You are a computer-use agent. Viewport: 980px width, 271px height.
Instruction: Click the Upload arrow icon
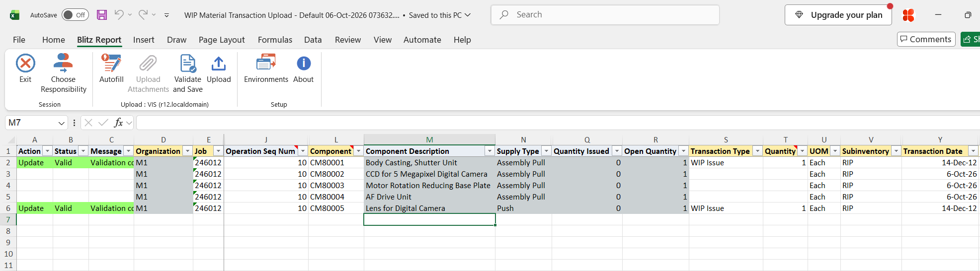[219, 64]
